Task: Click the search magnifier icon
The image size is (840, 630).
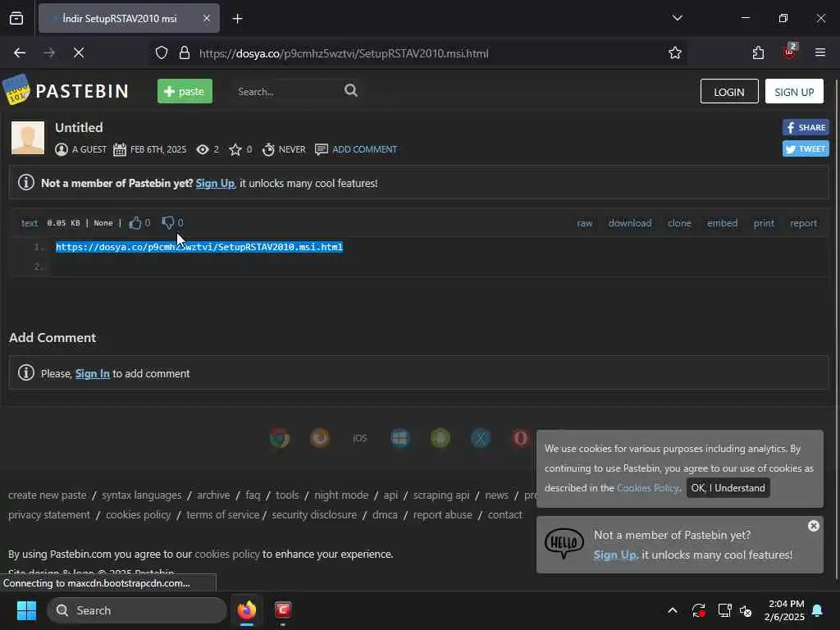Action: pyautogui.click(x=351, y=90)
